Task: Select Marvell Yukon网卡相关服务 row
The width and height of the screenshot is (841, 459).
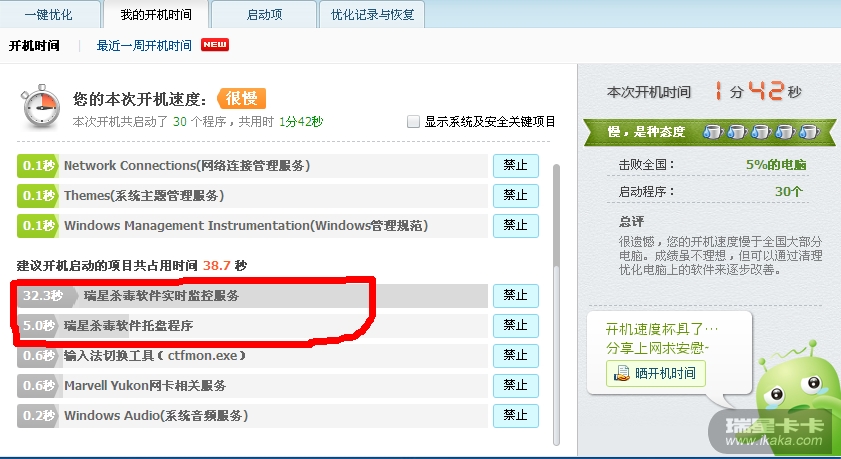Action: click(x=252, y=386)
